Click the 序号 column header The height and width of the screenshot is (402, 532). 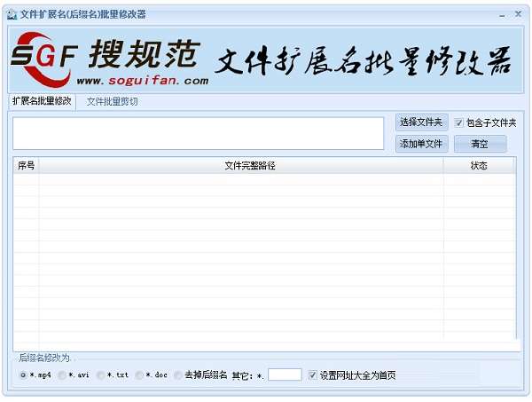point(26,165)
